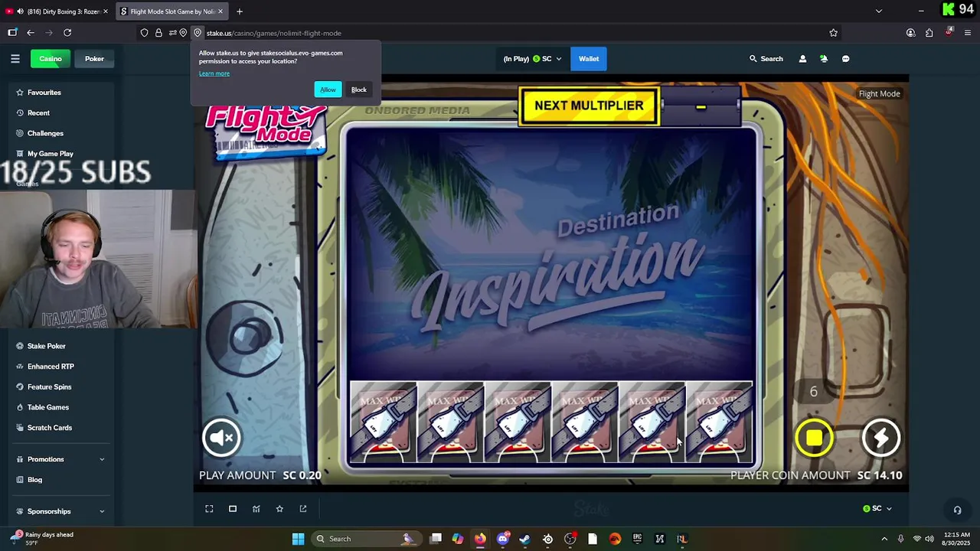Open the volume control in system tray

(x=929, y=539)
